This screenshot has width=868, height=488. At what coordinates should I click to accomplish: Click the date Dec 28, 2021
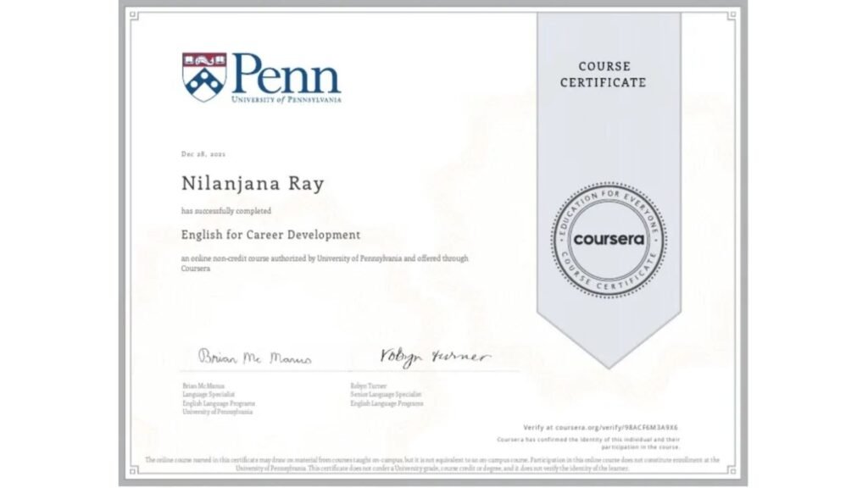(x=203, y=154)
